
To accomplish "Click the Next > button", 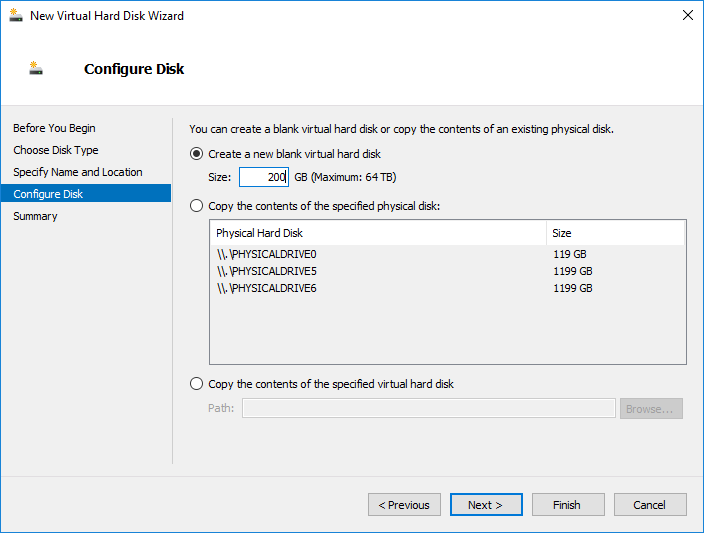I will click(x=486, y=505).
